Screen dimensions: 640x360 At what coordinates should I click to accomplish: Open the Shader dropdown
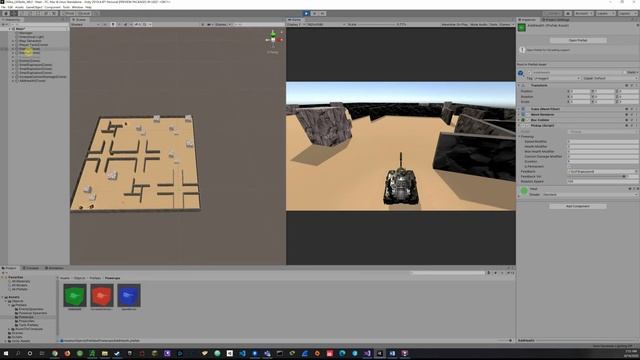click(589, 195)
